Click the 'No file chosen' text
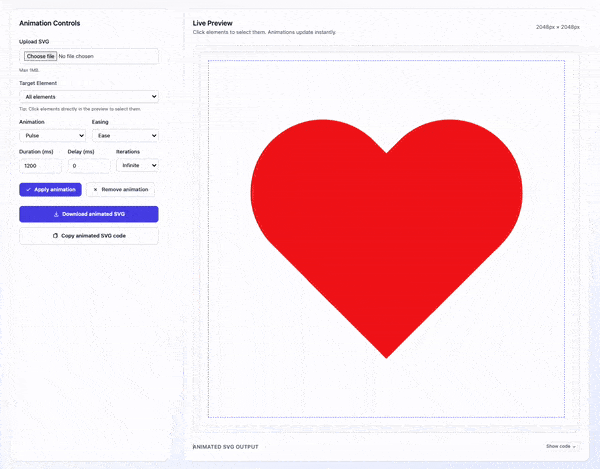The width and height of the screenshot is (600, 469). (76, 56)
